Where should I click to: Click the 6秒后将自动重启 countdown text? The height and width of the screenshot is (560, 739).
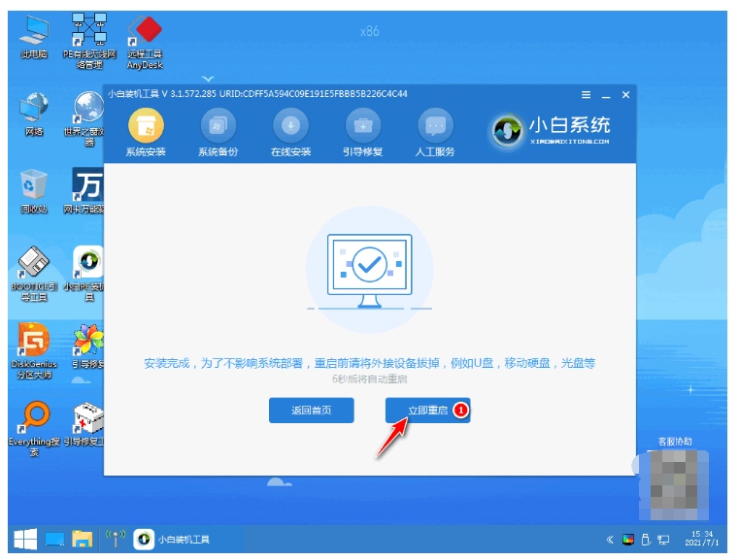tap(369, 379)
